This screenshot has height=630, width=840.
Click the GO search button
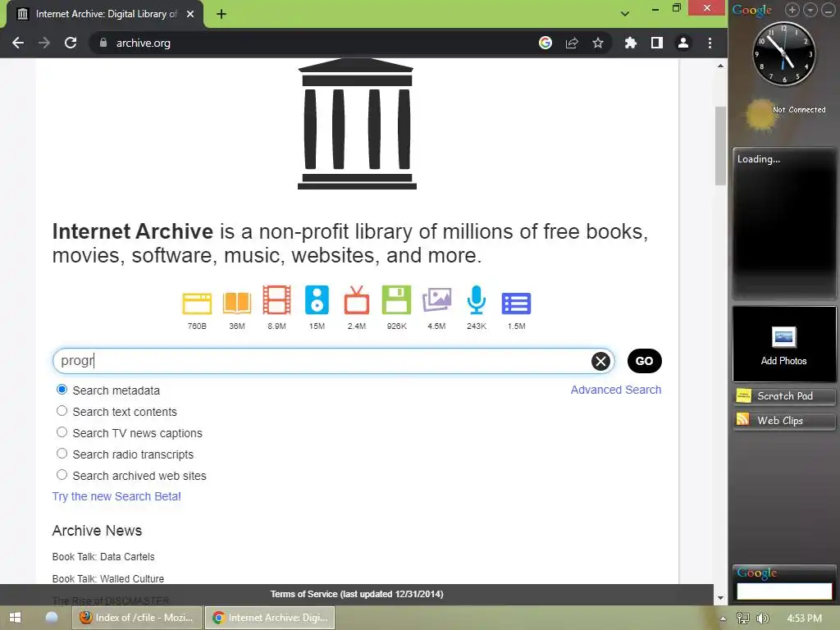(x=645, y=361)
